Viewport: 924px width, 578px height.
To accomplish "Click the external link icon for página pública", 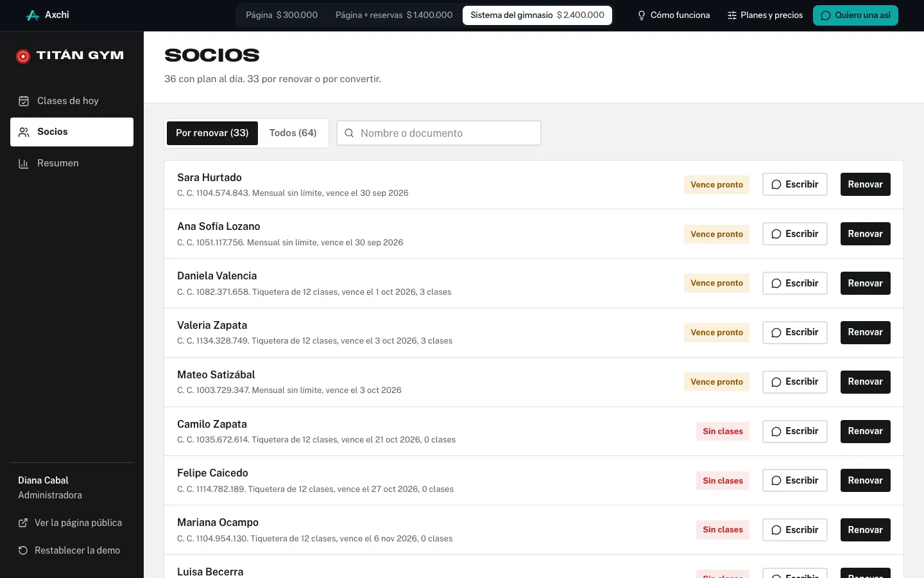I will [23, 523].
